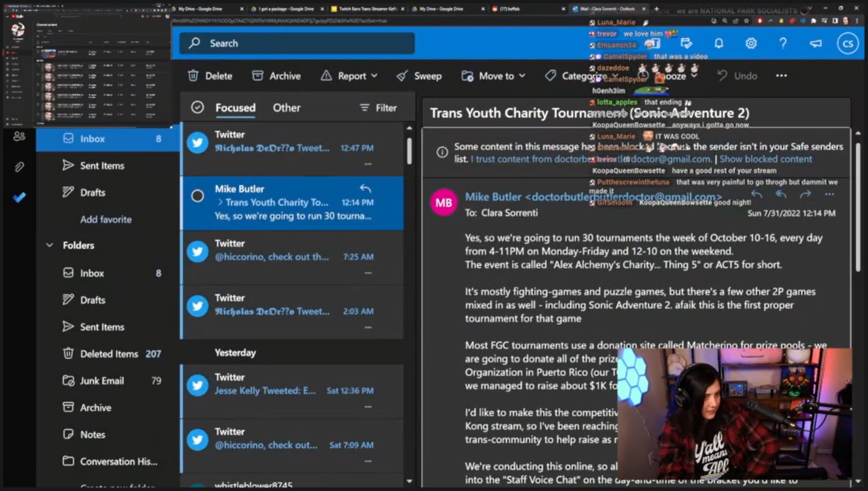This screenshot has height=491, width=868.
Task: Open the Filter menu
Action: 378,108
